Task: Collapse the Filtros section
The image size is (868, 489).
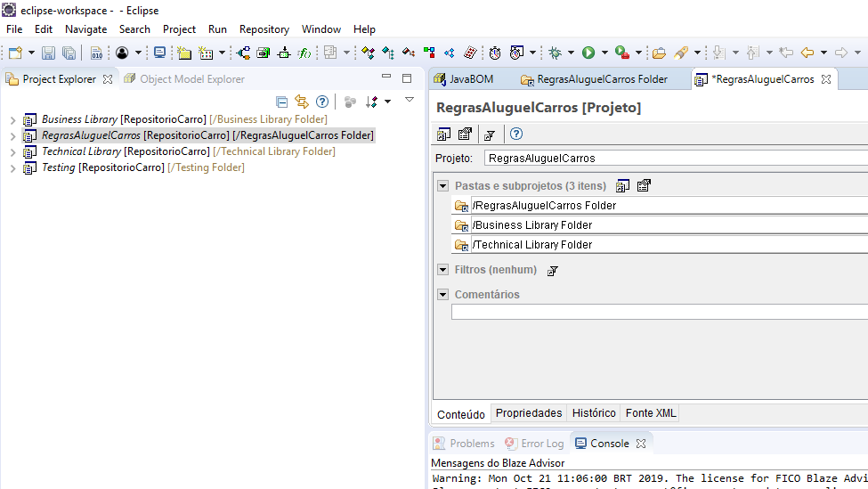Action: pos(442,270)
